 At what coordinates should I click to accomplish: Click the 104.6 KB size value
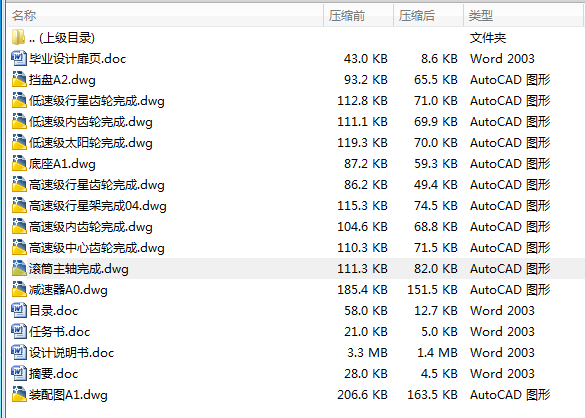coord(362,227)
